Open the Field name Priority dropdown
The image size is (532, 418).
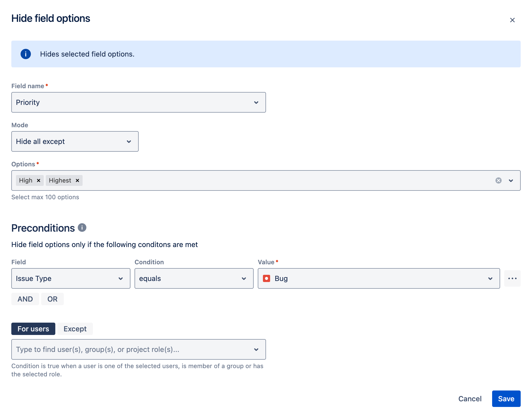click(x=138, y=102)
